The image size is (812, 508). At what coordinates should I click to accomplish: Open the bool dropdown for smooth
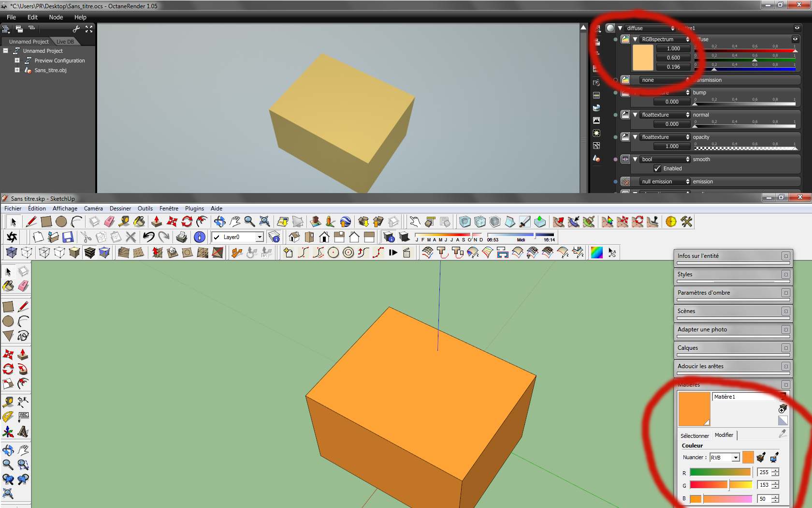(x=666, y=159)
